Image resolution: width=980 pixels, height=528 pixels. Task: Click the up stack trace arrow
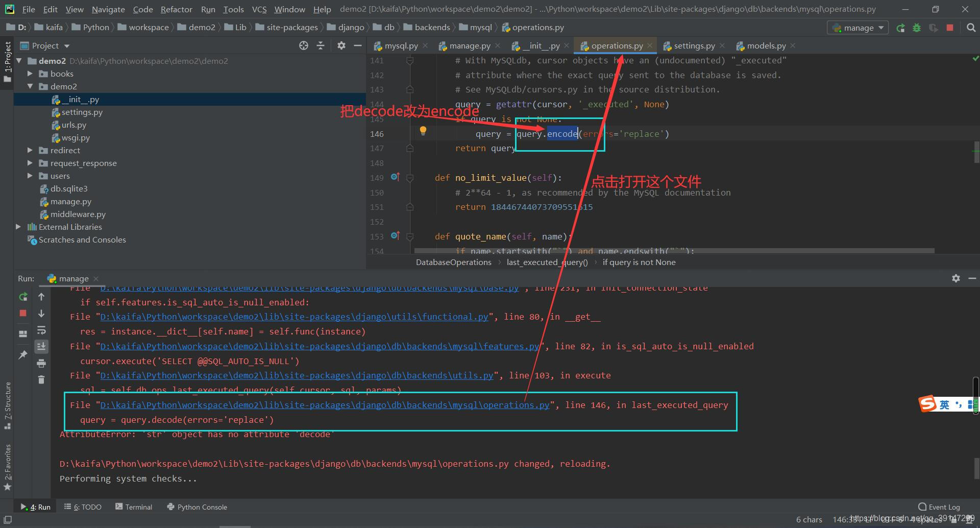[41, 297]
